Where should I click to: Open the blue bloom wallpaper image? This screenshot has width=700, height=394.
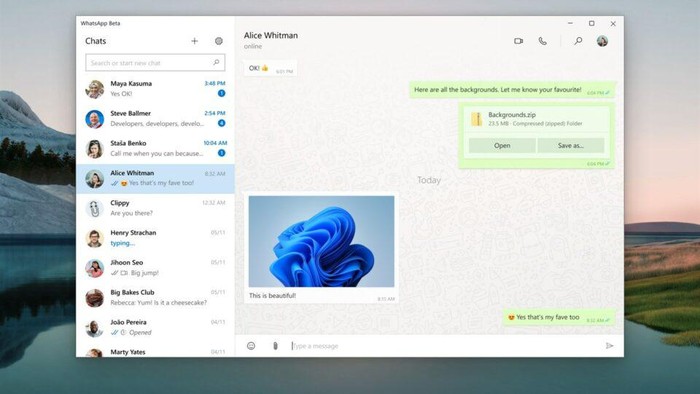(321, 241)
